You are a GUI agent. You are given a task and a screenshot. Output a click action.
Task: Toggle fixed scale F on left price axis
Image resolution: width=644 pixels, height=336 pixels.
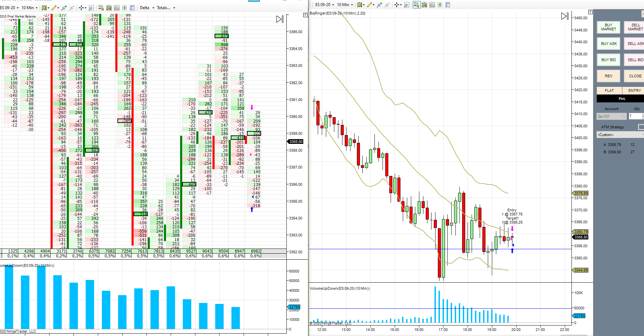305,15
